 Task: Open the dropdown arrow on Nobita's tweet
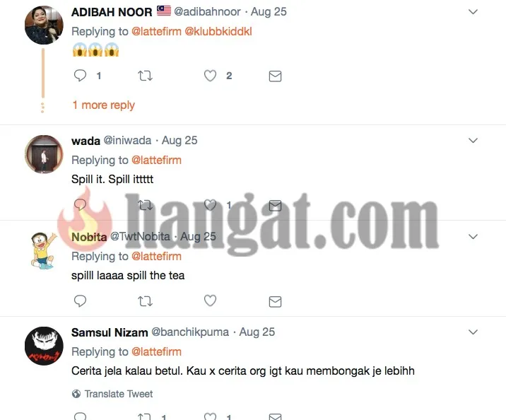tap(473, 237)
